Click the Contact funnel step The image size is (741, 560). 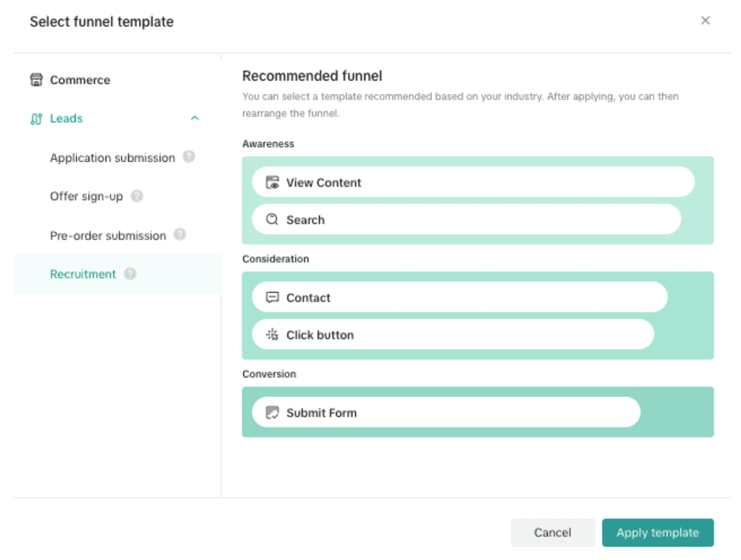[460, 297]
